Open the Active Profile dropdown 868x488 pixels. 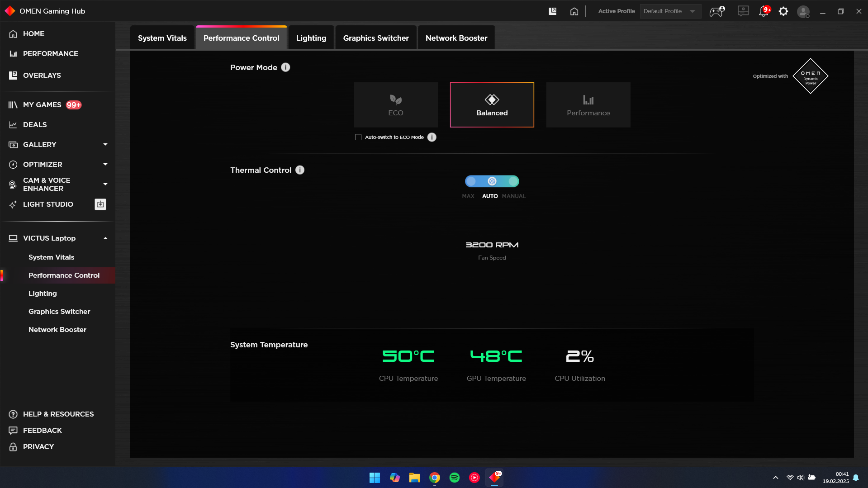670,11
